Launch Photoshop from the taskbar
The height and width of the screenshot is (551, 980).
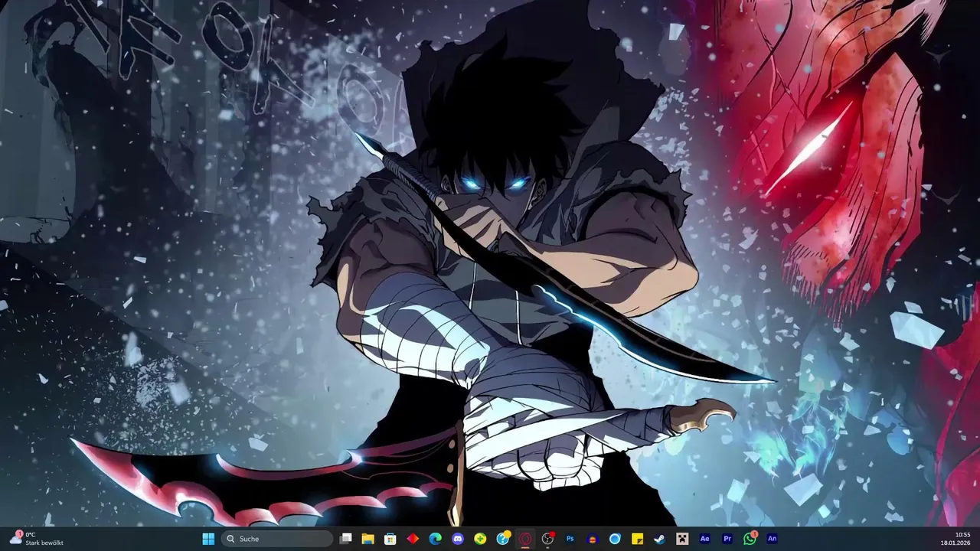click(x=570, y=539)
